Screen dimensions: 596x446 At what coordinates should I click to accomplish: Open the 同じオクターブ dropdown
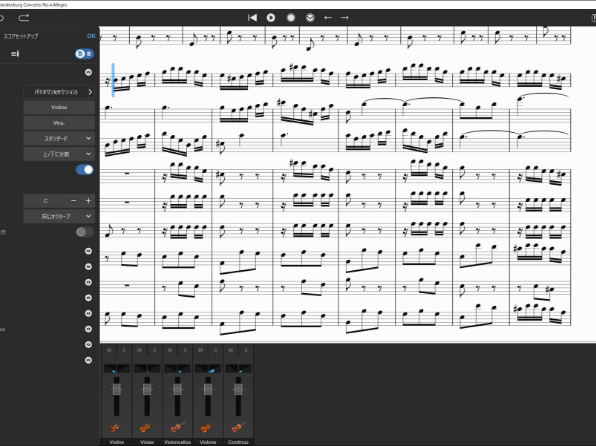click(x=59, y=216)
